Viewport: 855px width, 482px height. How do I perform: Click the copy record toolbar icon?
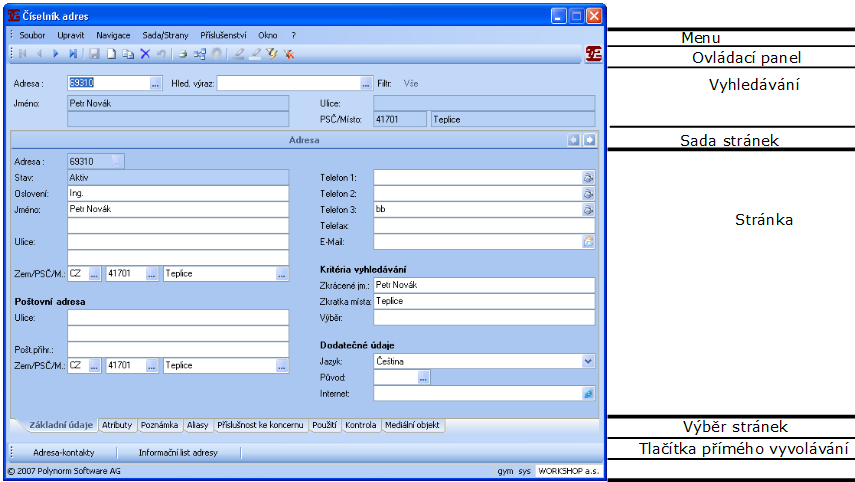pos(128,54)
